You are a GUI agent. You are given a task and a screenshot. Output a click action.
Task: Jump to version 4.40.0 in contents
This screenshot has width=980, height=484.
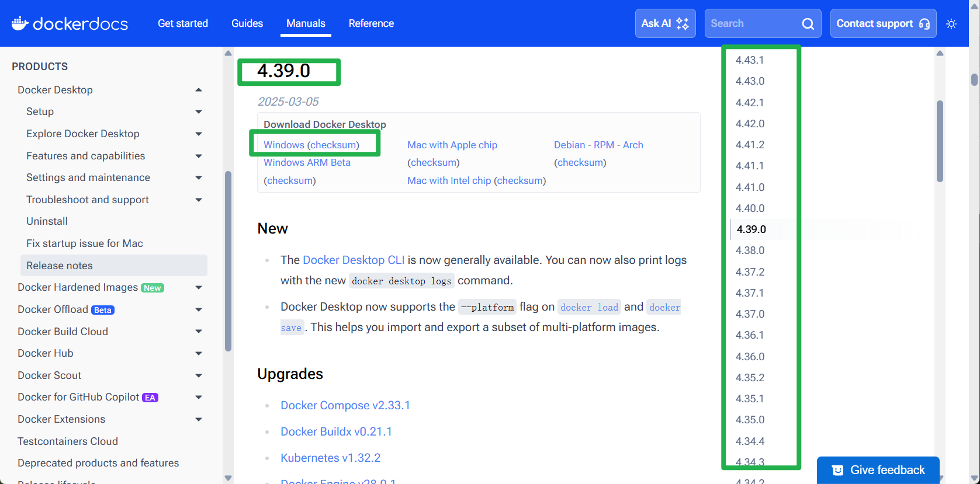[x=750, y=208]
